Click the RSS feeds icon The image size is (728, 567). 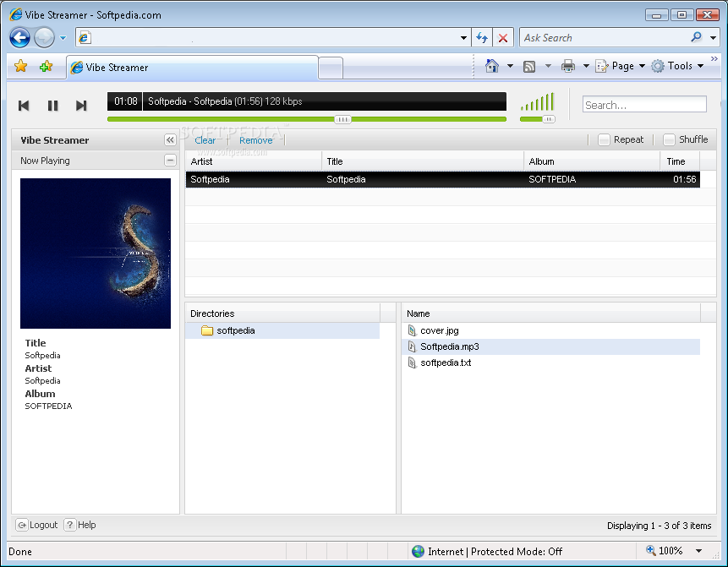529,67
